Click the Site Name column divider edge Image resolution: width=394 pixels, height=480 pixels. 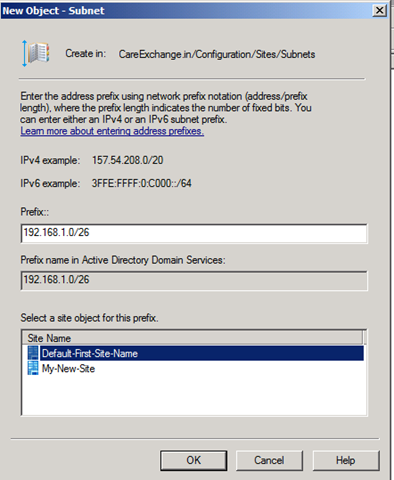coord(364,338)
